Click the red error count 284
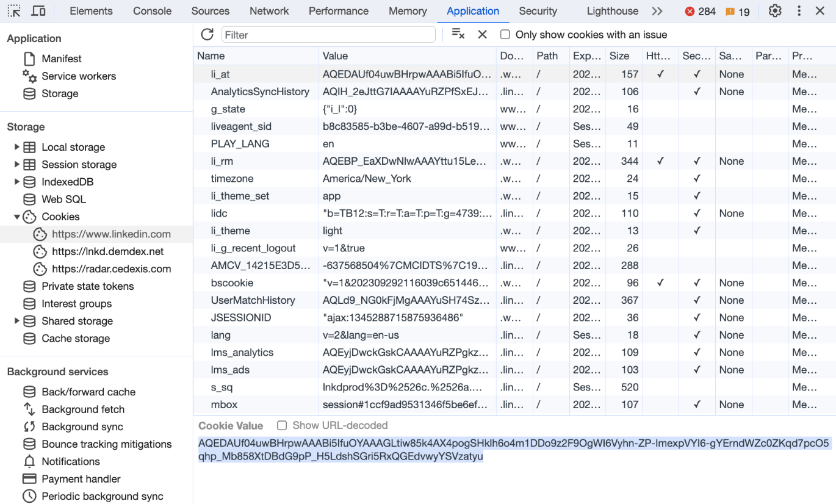Viewport: 836px width, 504px height. (700, 11)
